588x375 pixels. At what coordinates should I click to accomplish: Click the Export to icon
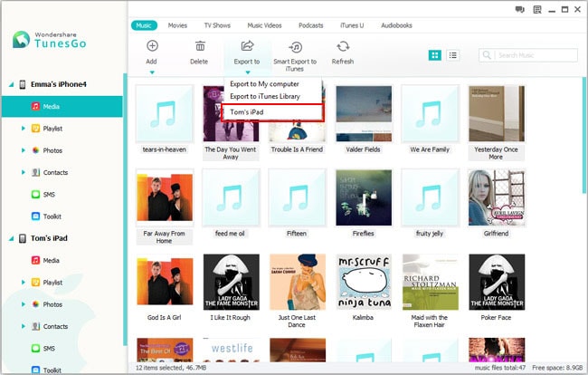point(247,46)
